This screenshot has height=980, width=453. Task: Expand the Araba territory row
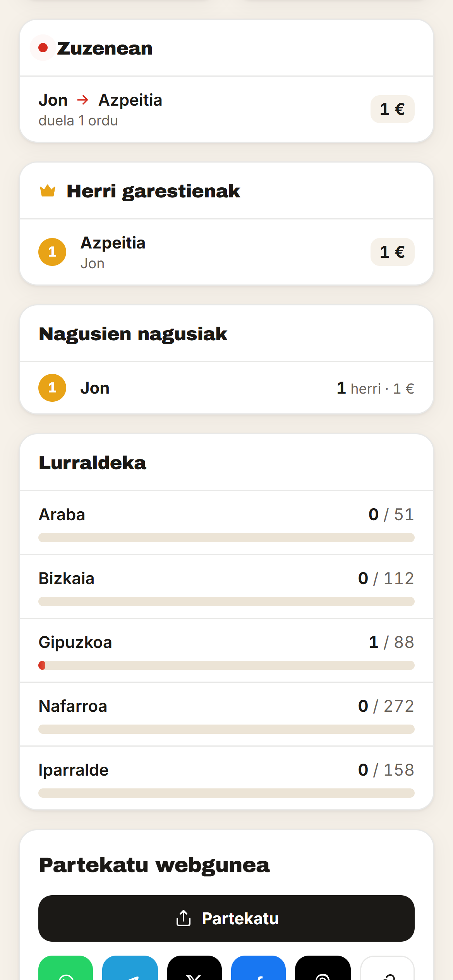click(226, 523)
